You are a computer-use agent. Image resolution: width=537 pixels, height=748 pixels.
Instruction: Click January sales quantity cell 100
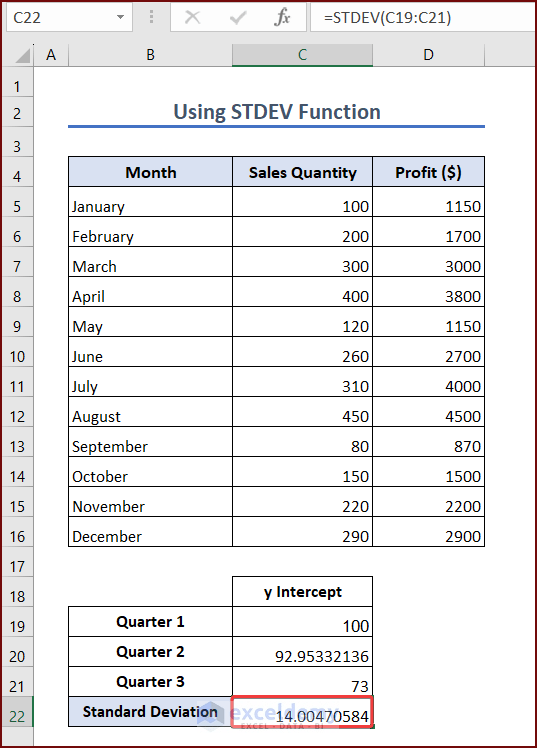[x=302, y=202]
